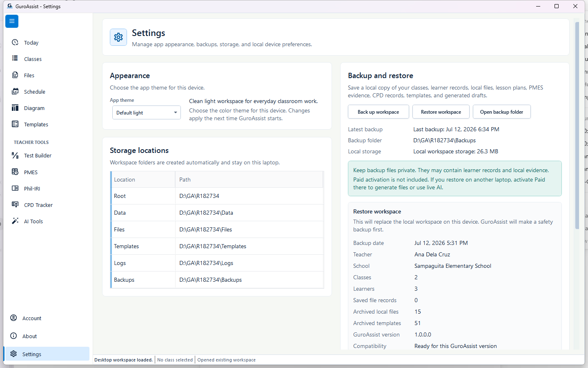Click the Path column header

[x=249, y=180]
